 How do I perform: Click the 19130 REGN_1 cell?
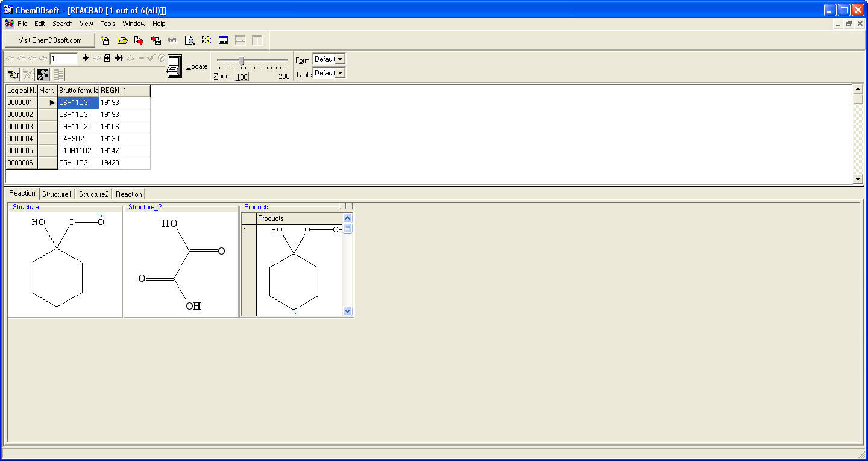(125, 139)
